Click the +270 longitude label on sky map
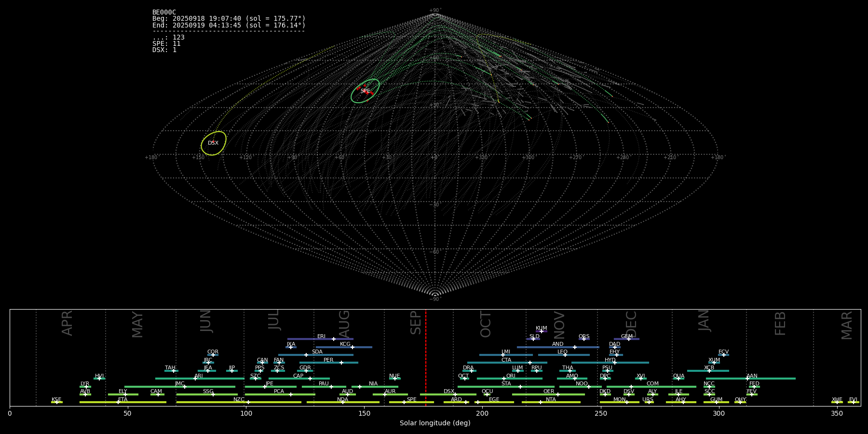Screen dimensions: 868x434 click(x=576, y=158)
